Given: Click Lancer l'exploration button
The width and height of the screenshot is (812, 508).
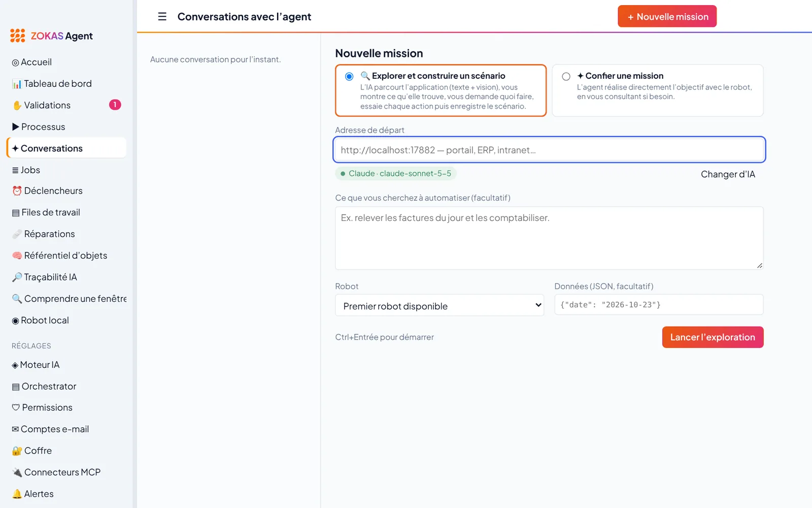Looking at the screenshot, I should tap(713, 337).
